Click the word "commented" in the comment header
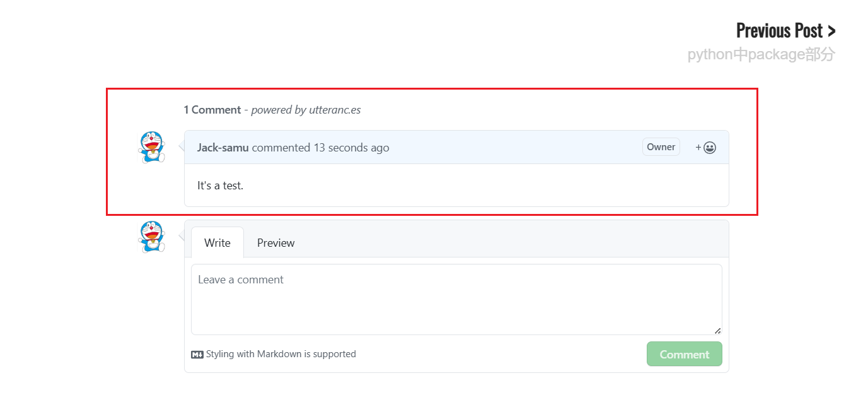This screenshot has width=868, height=402. click(x=281, y=148)
